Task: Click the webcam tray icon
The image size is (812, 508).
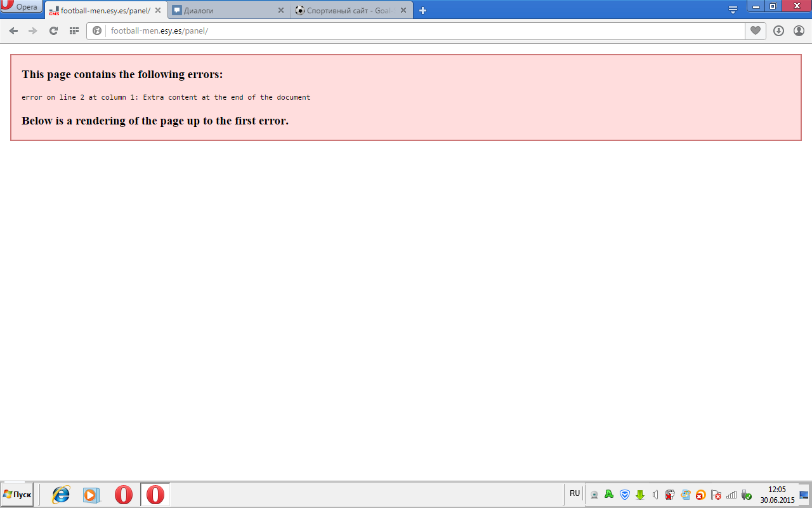Action: [594, 495]
